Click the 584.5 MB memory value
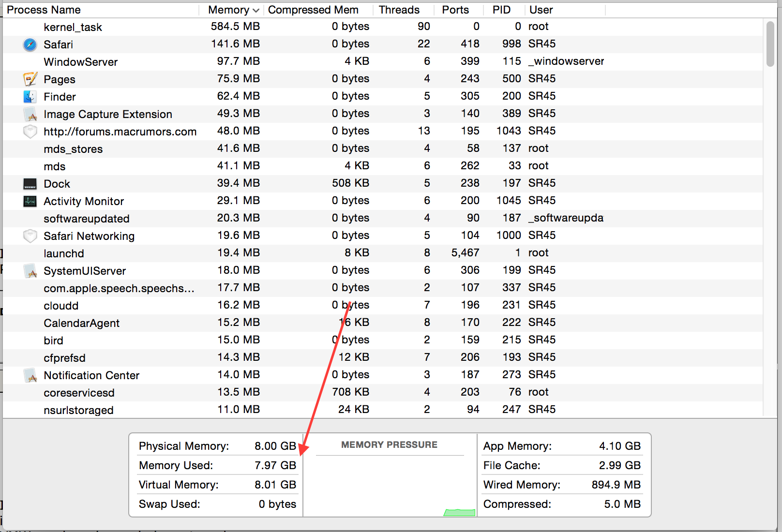Image resolution: width=782 pixels, height=532 pixels. (235, 26)
